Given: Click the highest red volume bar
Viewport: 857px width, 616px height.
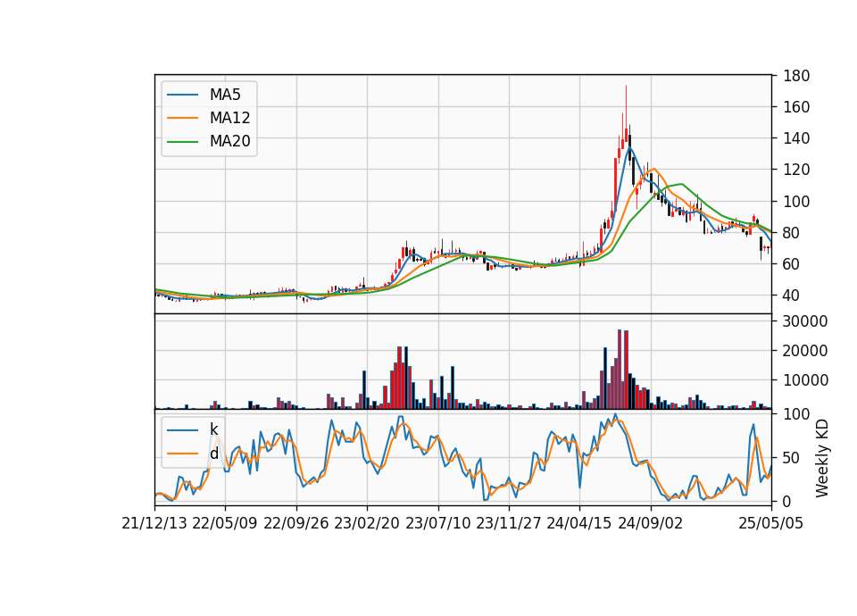Looking at the screenshot, I should [620, 370].
